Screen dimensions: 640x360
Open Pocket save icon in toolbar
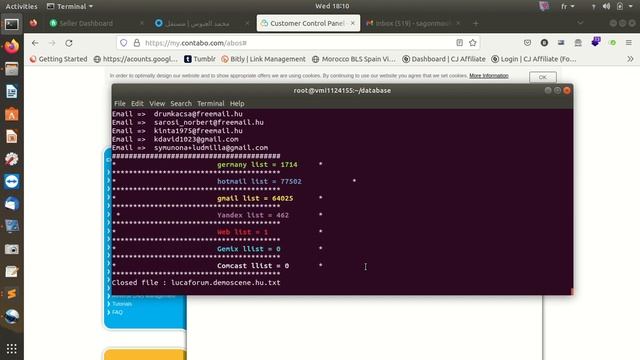(527, 43)
